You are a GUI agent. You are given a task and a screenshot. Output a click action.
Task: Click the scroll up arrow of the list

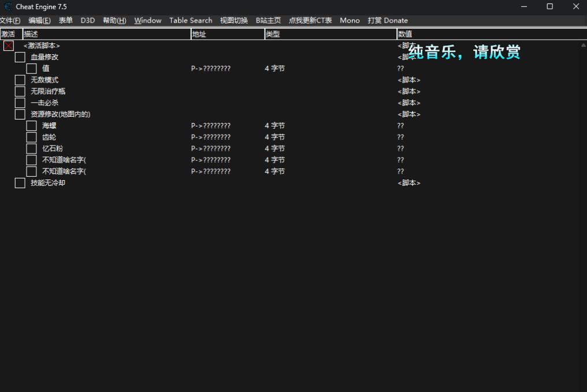pyautogui.click(x=584, y=45)
